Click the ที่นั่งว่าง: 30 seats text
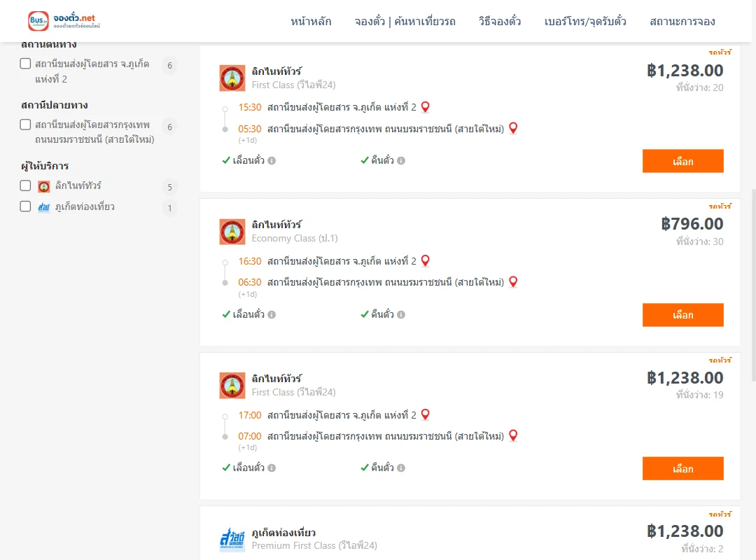This screenshot has width=756, height=560. [x=699, y=241]
